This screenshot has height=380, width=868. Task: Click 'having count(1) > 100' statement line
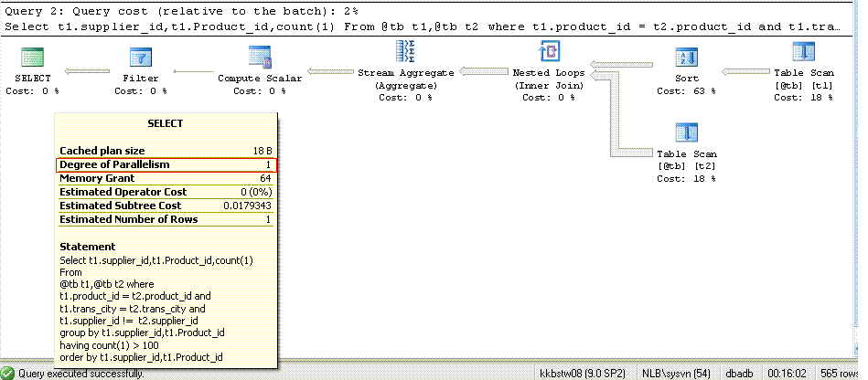[109, 345]
